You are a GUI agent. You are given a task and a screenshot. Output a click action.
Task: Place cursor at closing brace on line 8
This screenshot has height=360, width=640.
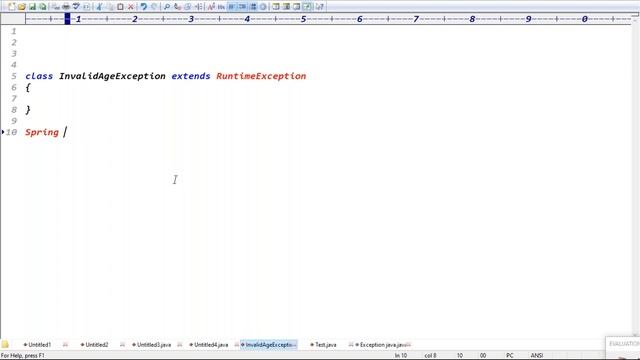coord(28,109)
